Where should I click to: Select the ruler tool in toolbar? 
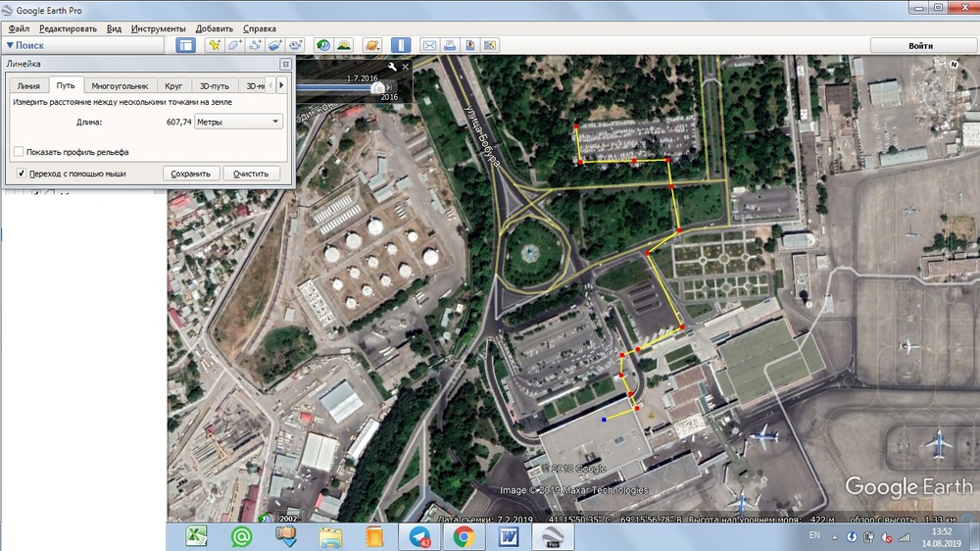[401, 45]
